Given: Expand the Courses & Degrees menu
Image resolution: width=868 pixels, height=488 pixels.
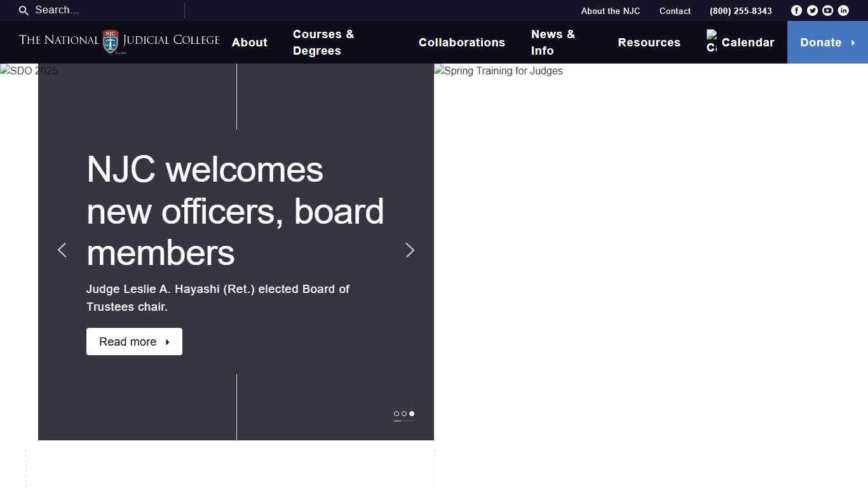Looking at the screenshot, I should pos(323,43).
